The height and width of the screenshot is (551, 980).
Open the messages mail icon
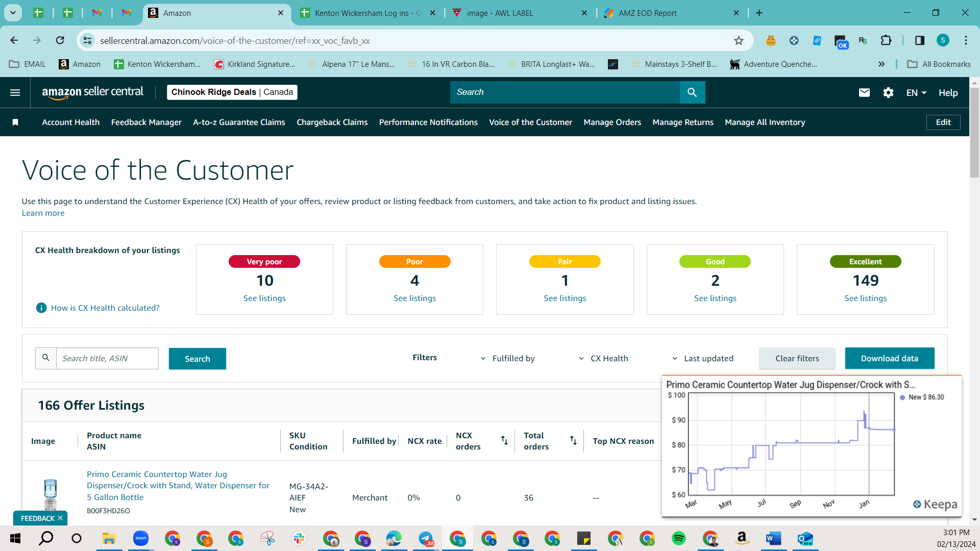(x=864, y=92)
